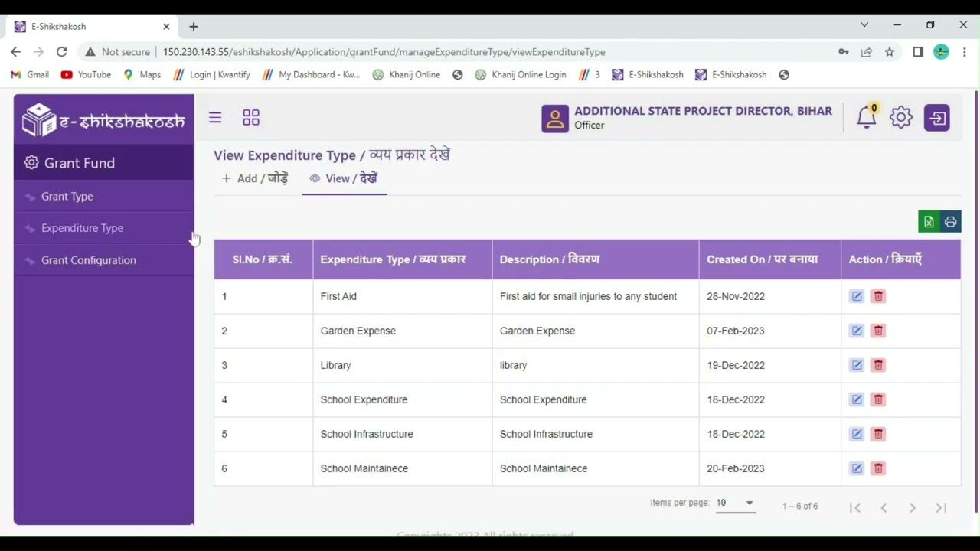
Task: Open Grant Configuration in the sidebar
Action: click(103, 260)
